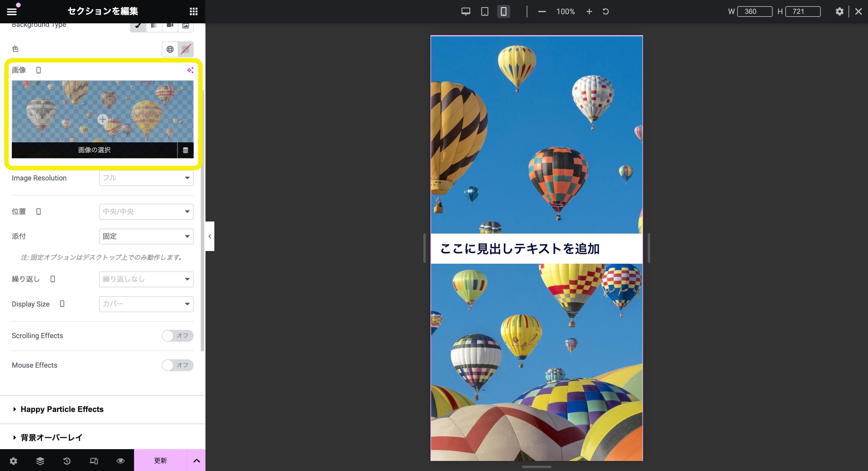868x471 pixels.
Task: Click the 画像の選択 button
Action: click(94, 150)
